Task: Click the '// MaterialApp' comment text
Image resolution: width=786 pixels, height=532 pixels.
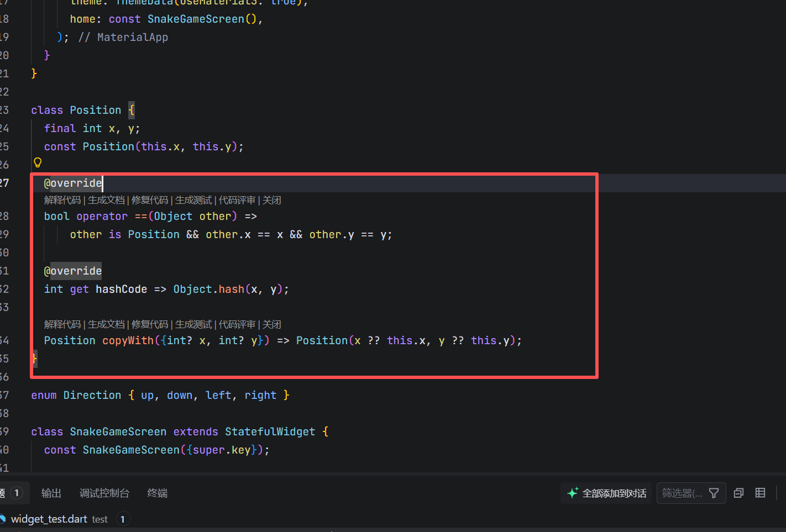Action: point(123,37)
